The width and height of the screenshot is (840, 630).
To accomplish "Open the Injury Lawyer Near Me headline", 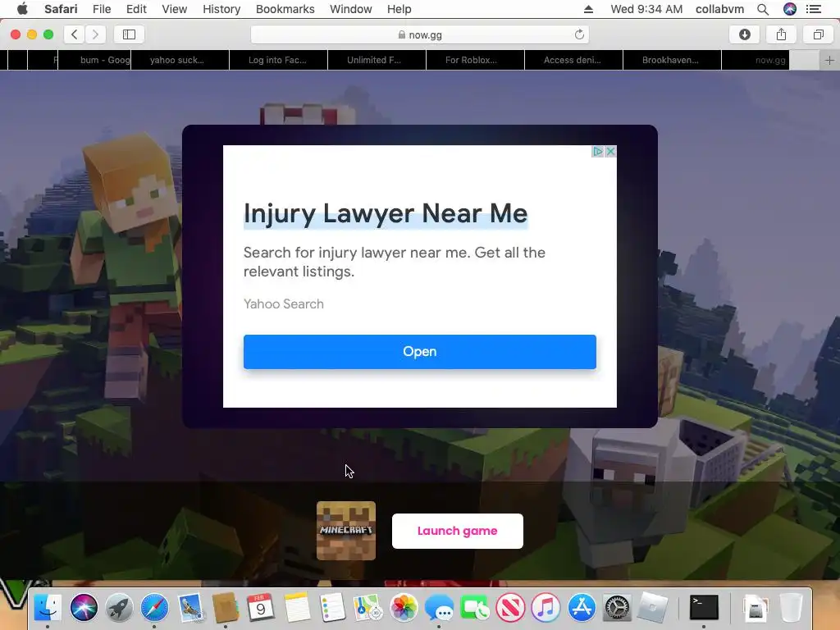I will [386, 213].
